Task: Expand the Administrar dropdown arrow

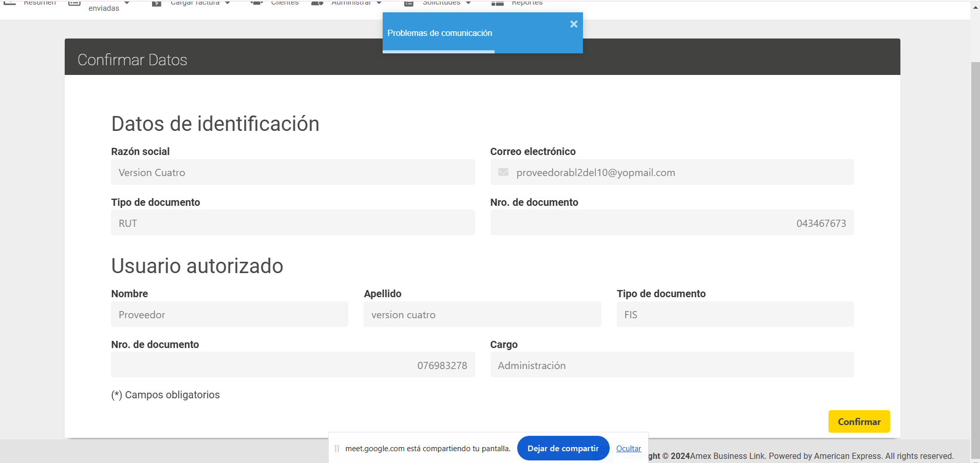Action: tap(379, 3)
